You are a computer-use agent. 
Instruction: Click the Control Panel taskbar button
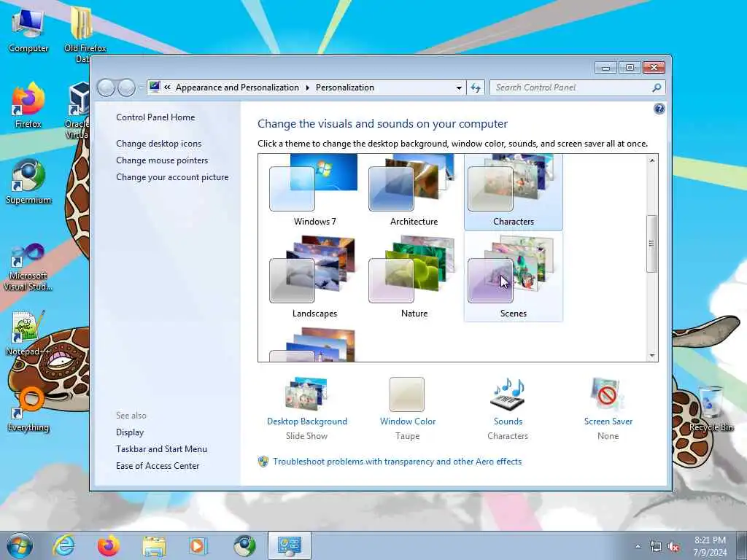point(289,545)
